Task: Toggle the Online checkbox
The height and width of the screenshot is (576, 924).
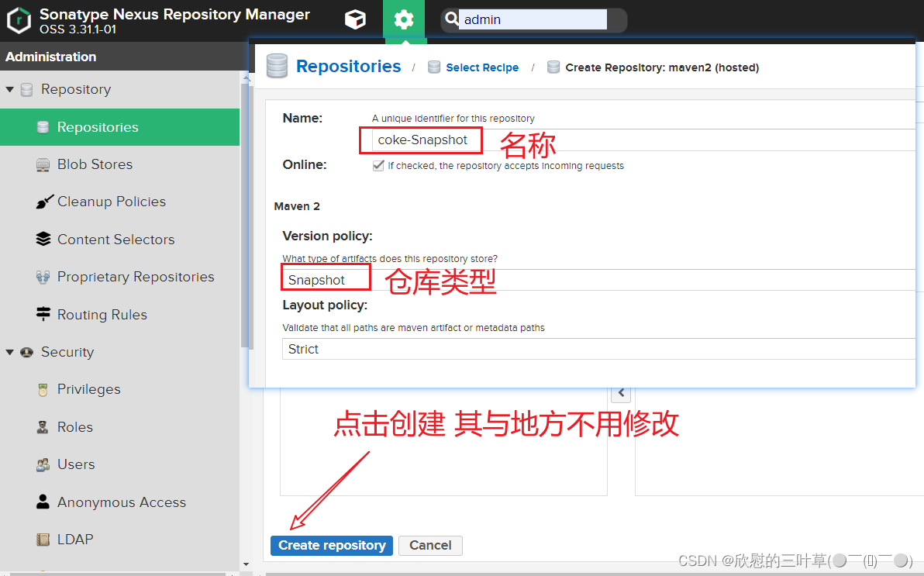Action: click(378, 166)
